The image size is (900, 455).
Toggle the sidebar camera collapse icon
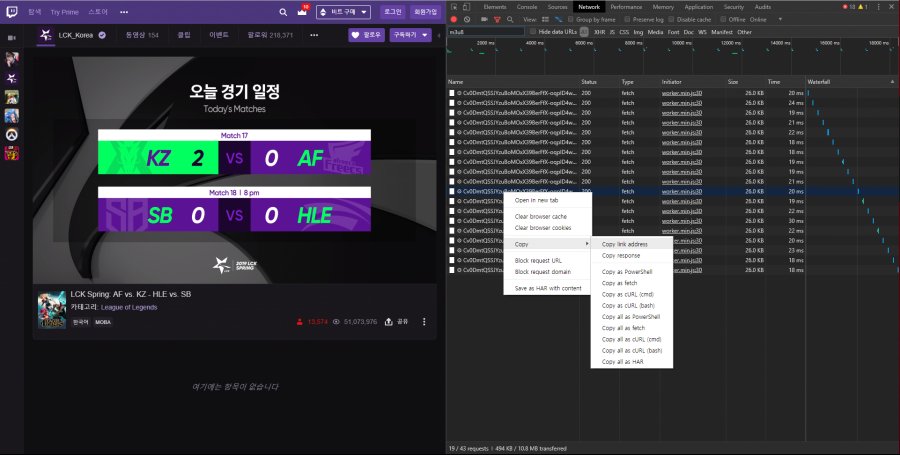pyautogui.click(x=11, y=38)
